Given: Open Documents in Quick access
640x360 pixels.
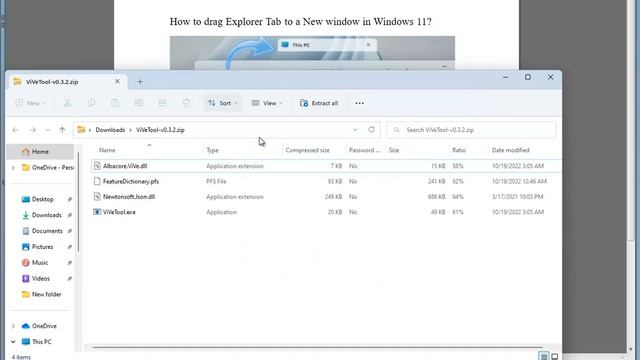Looking at the screenshot, I should [x=47, y=231].
